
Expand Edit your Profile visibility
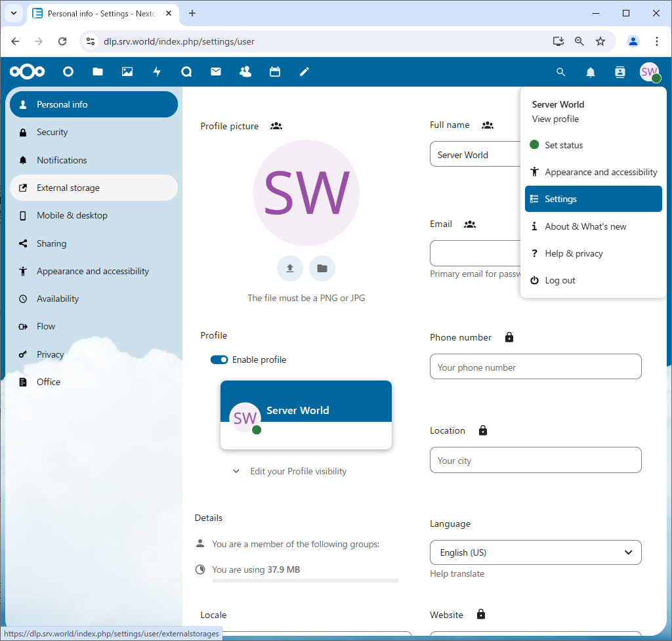(290, 471)
